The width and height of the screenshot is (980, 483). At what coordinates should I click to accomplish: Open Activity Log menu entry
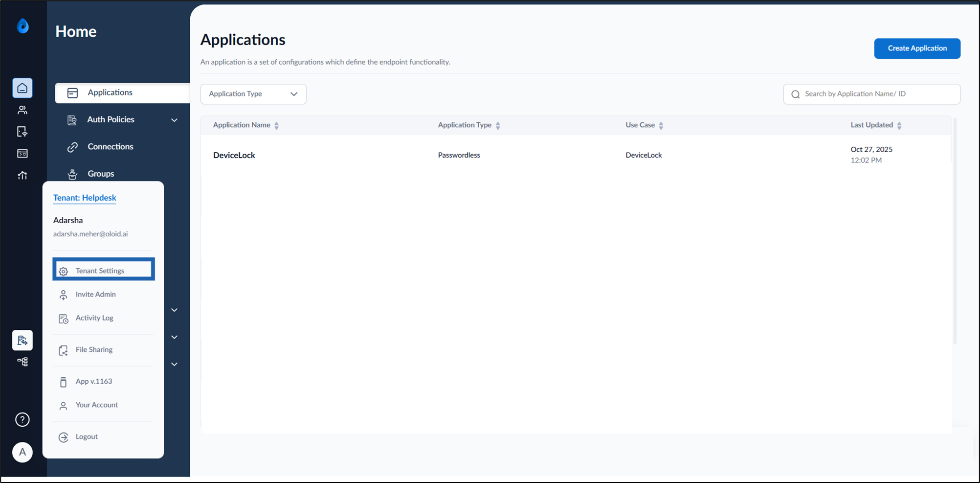point(94,318)
